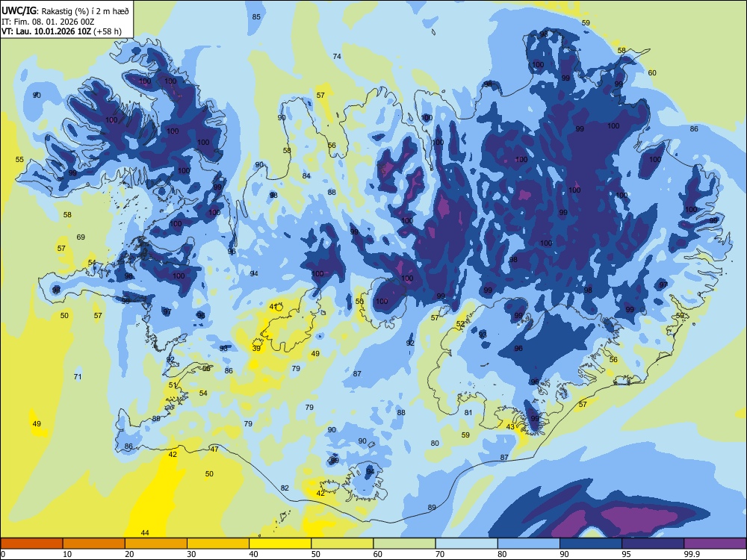Click the map value '69'
The width and height of the screenshot is (747, 560).
click(x=81, y=237)
